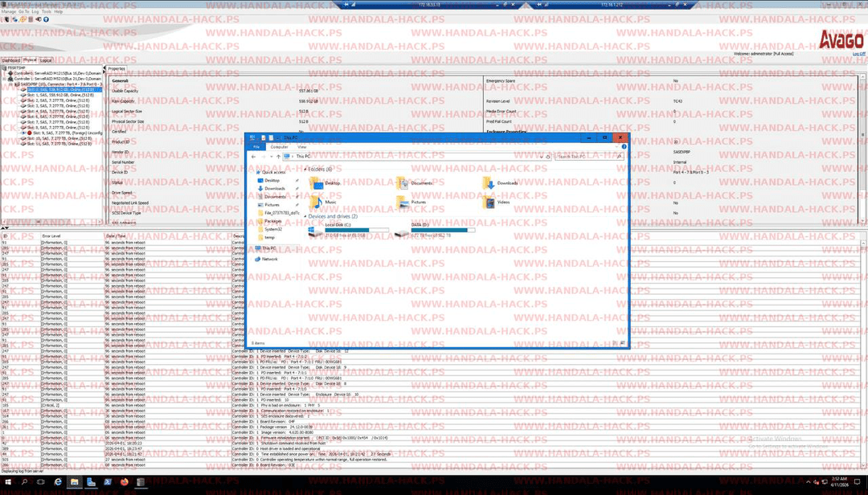Click the Up arrow in File Explorer
868x495 pixels.
tap(278, 157)
